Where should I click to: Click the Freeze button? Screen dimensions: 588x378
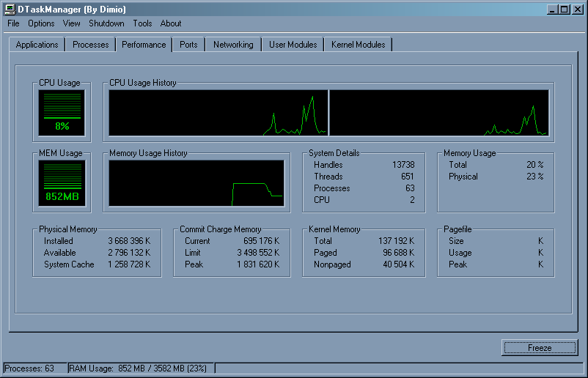pyautogui.click(x=540, y=348)
